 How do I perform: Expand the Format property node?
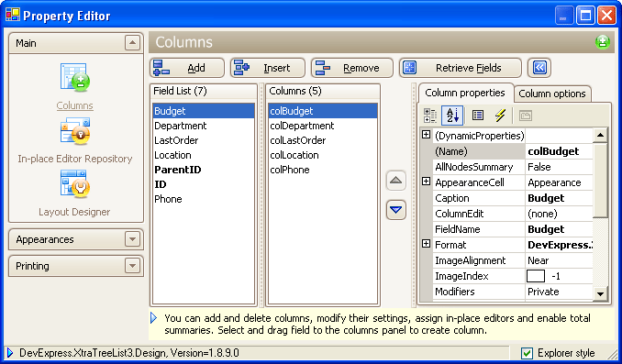426,244
